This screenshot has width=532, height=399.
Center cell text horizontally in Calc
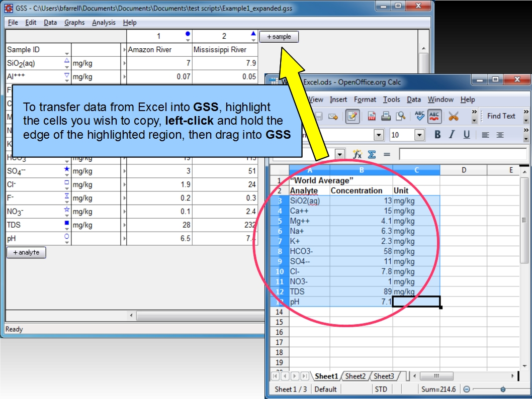tap(500, 135)
